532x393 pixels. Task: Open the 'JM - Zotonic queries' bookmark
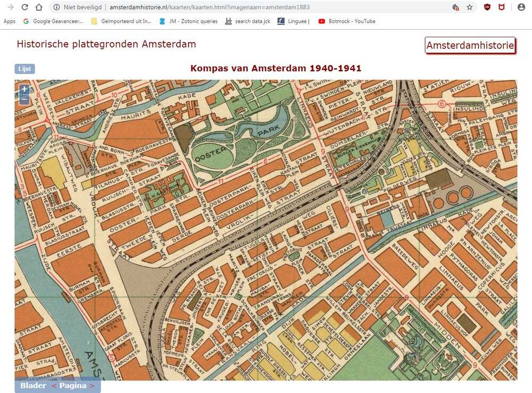pos(189,21)
